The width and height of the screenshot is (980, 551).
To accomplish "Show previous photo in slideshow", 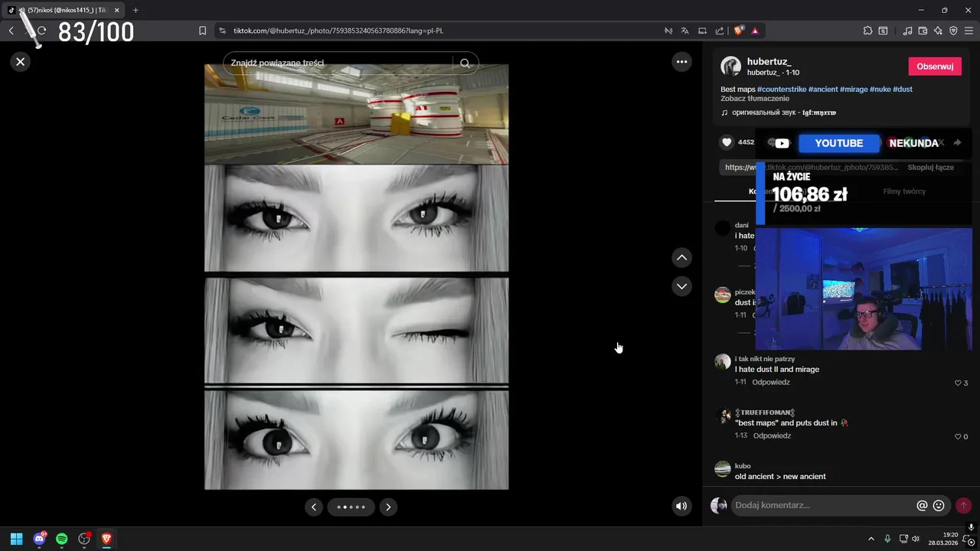I will [313, 507].
